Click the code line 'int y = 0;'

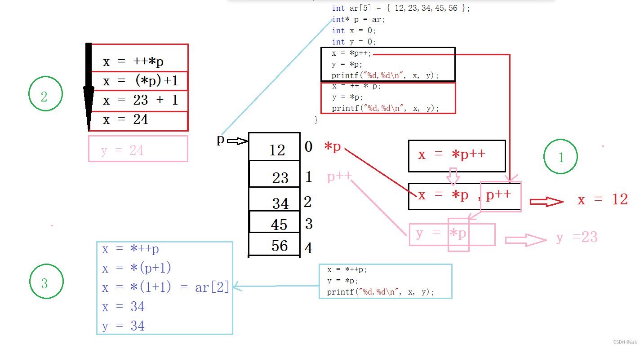[x=354, y=42]
